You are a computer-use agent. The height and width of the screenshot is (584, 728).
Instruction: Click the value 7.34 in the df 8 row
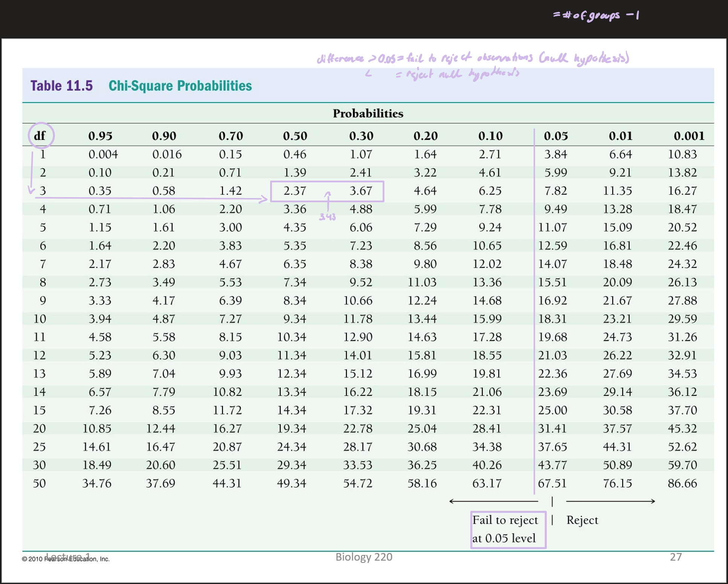click(x=295, y=282)
